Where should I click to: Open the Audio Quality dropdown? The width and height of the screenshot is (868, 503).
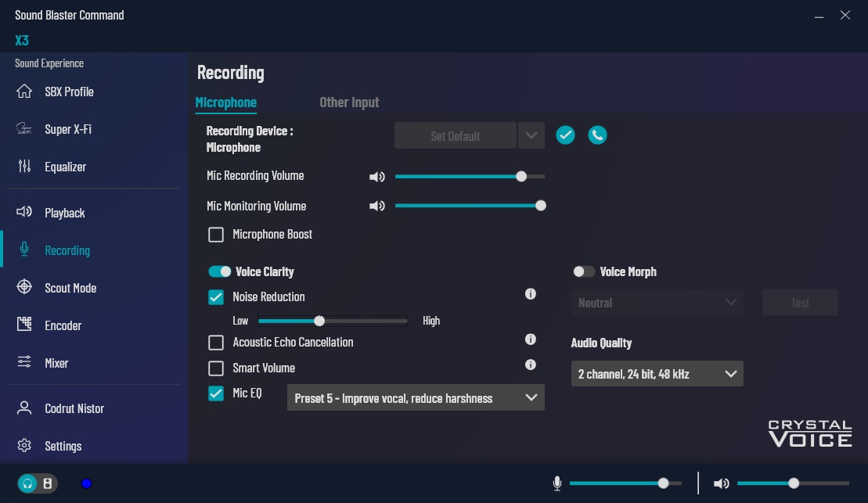(657, 374)
